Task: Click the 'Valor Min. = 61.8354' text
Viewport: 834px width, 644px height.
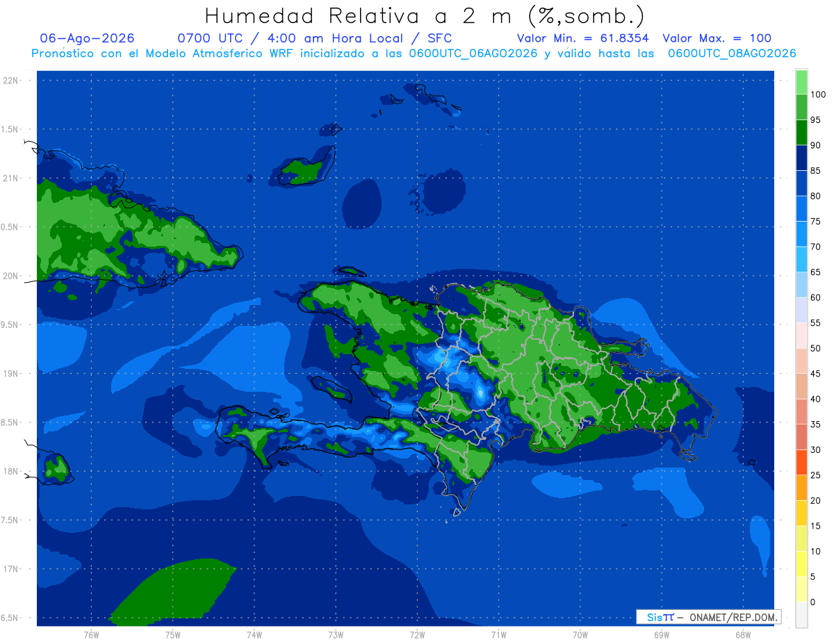Action: [x=582, y=38]
